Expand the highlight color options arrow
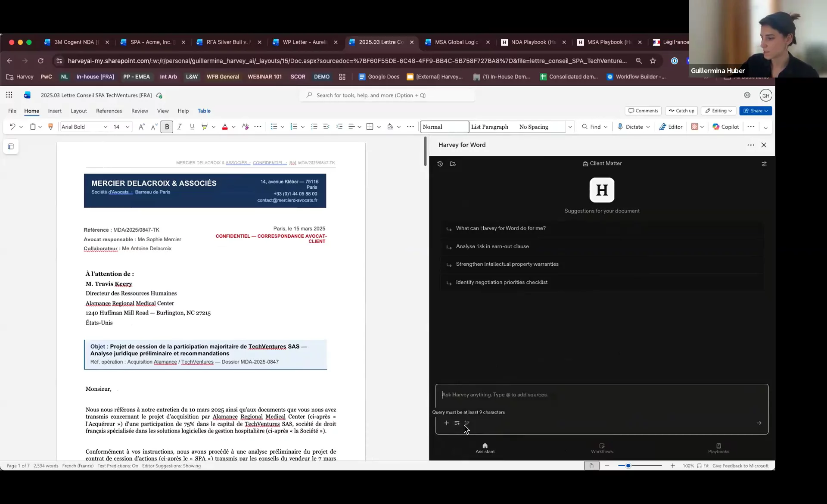827x504 pixels. click(214, 127)
